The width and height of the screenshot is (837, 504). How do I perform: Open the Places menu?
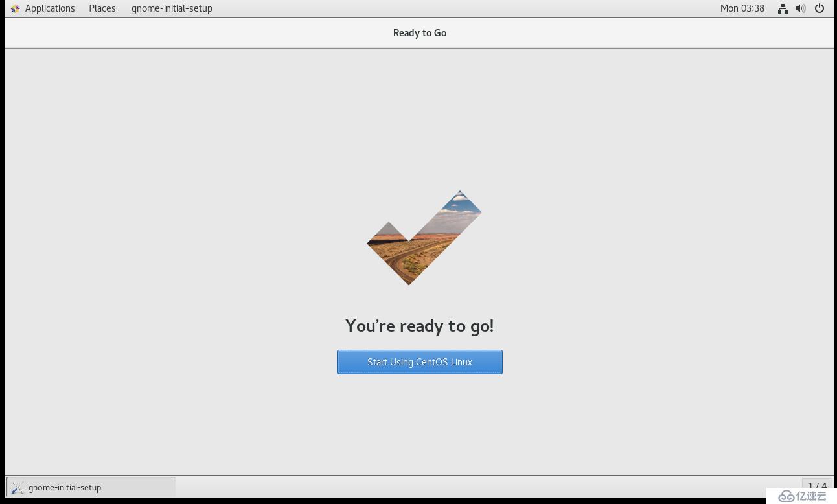click(x=102, y=8)
